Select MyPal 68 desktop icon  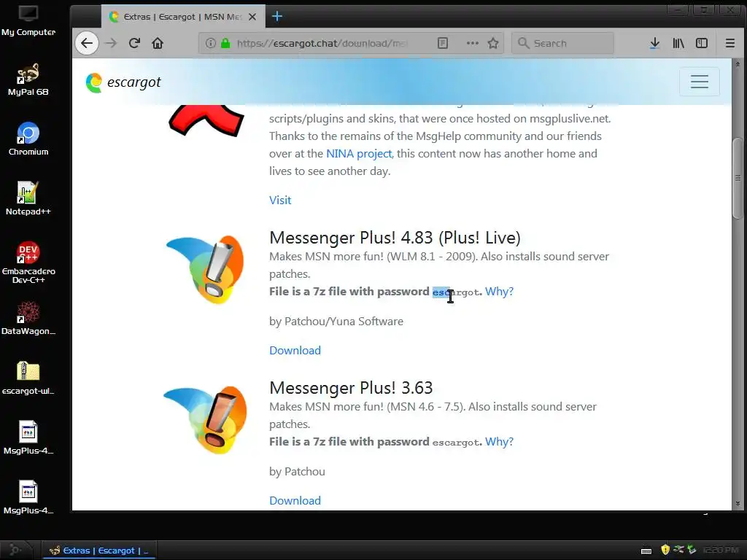coord(28,79)
